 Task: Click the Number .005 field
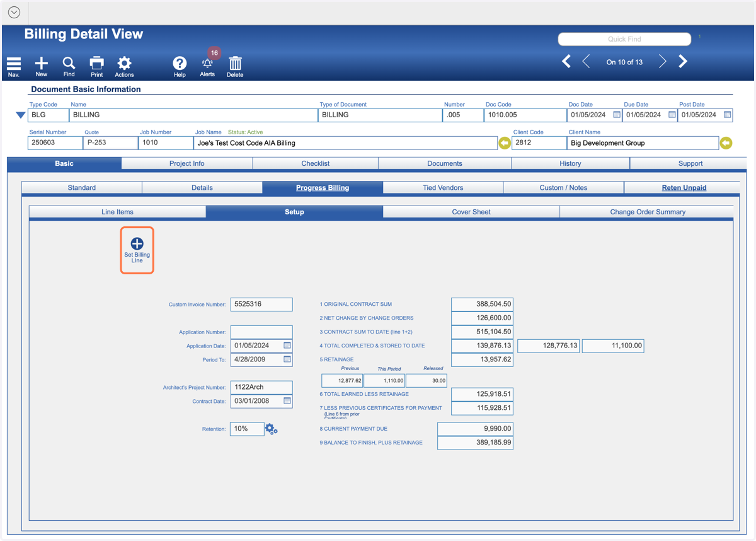(x=463, y=115)
